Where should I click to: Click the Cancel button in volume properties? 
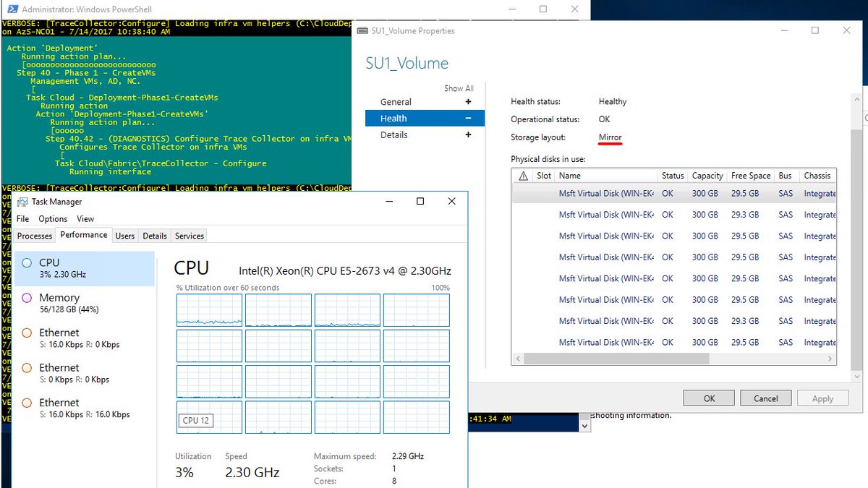pos(766,398)
